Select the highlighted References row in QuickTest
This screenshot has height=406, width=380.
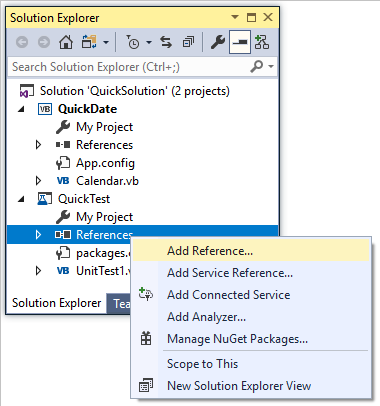[142, 235]
